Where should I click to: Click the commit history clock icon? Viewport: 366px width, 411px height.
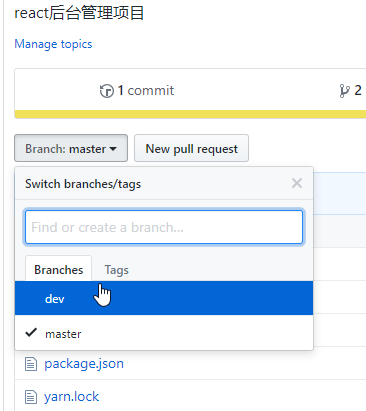pyautogui.click(x=107, y=91)
